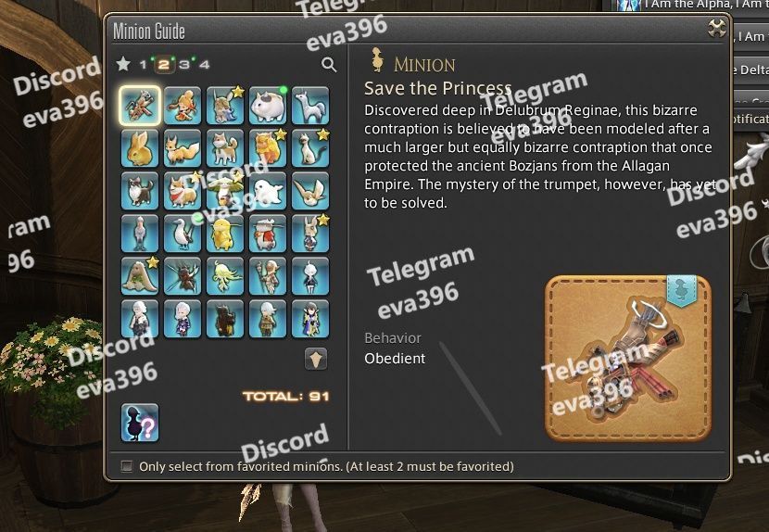Viewport: 769px width, 532px height.
Task: Open the minion search magnifier
Action: (x=329, y=64)
